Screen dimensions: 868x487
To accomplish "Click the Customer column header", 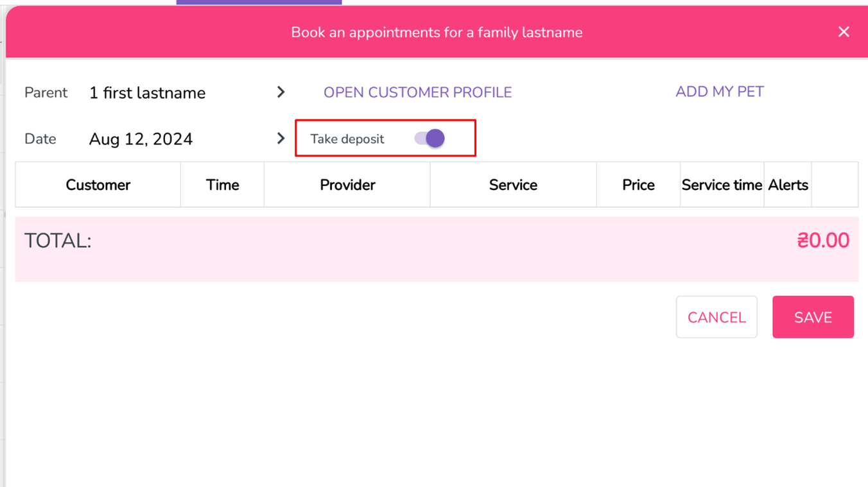I will click(98, 185).
